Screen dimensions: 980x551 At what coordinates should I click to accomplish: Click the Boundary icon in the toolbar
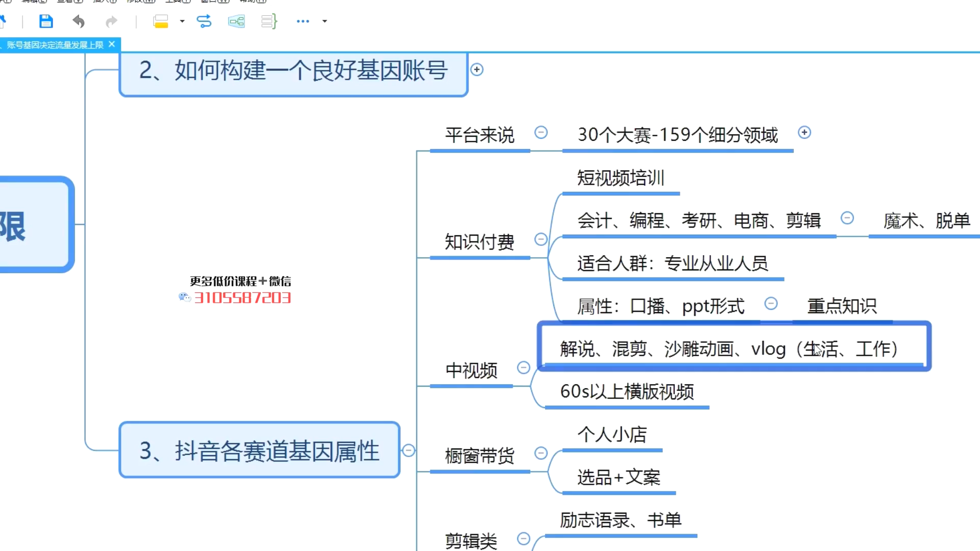(236, 21)
